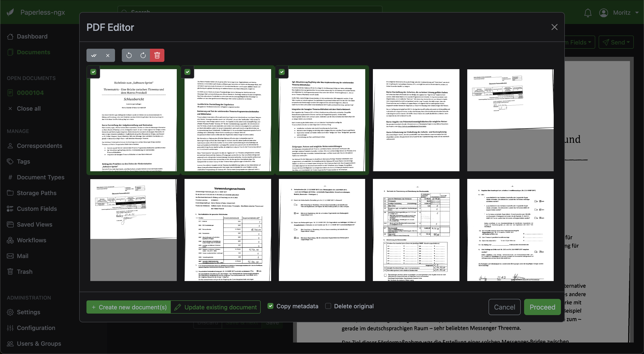This screenshot has height=354, width=644.
Task: Open Configuration page
Action: pos(36,328)
